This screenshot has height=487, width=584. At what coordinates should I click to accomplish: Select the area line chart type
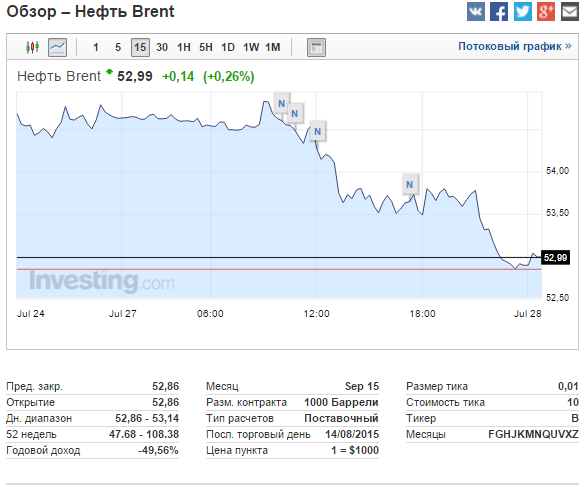pos(58,47)
